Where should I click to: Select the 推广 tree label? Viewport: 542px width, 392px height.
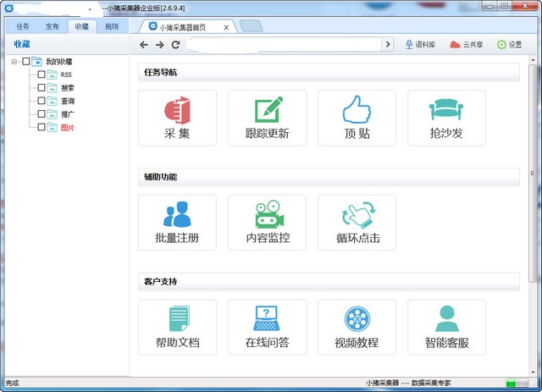68,114
